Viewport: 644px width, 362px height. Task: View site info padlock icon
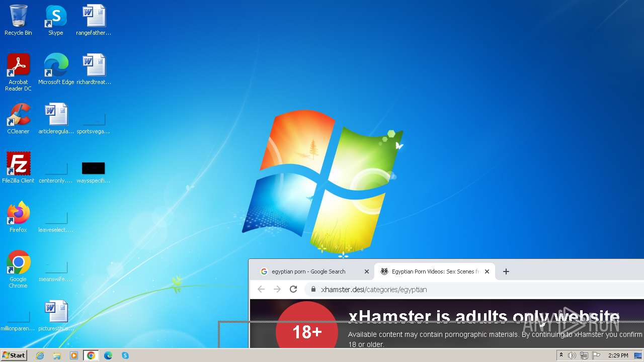313,289
